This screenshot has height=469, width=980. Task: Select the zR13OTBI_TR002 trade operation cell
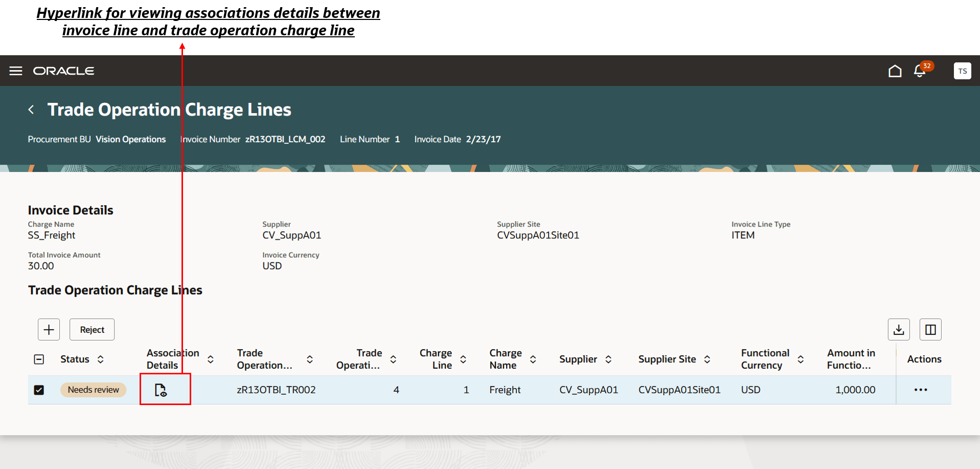click(x=276, y=390)
